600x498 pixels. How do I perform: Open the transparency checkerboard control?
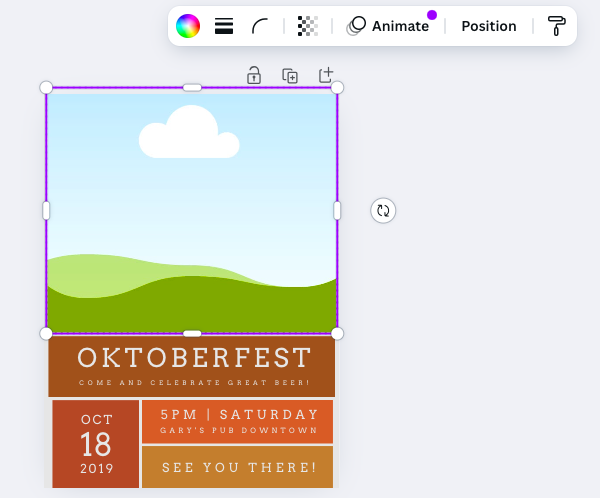308,26
